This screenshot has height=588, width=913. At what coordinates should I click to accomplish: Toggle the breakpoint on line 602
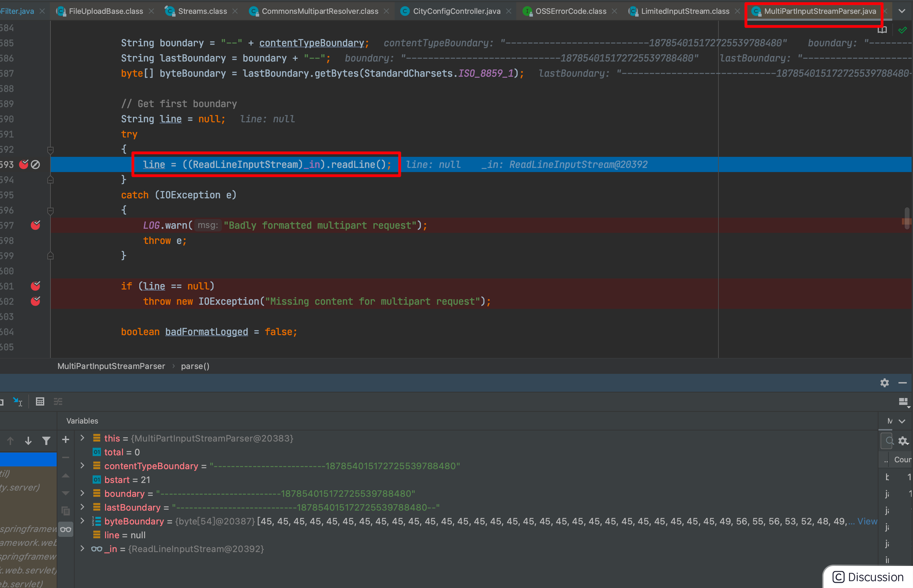(x=36, y=301)
